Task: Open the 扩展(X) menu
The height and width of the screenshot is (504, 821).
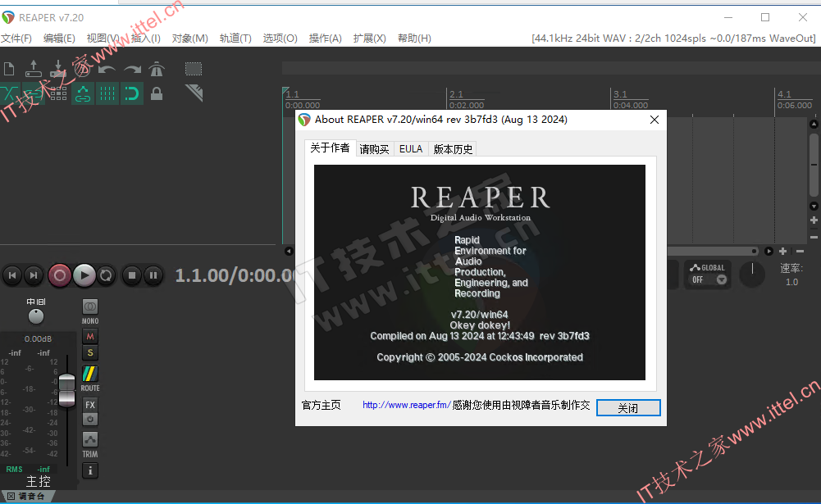Action: click(x=370, y=39)
